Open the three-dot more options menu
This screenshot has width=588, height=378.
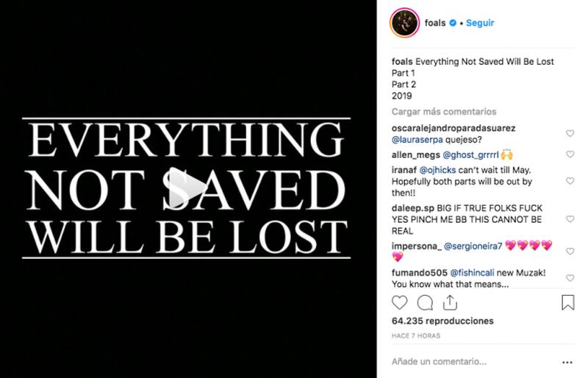[567, 363]
